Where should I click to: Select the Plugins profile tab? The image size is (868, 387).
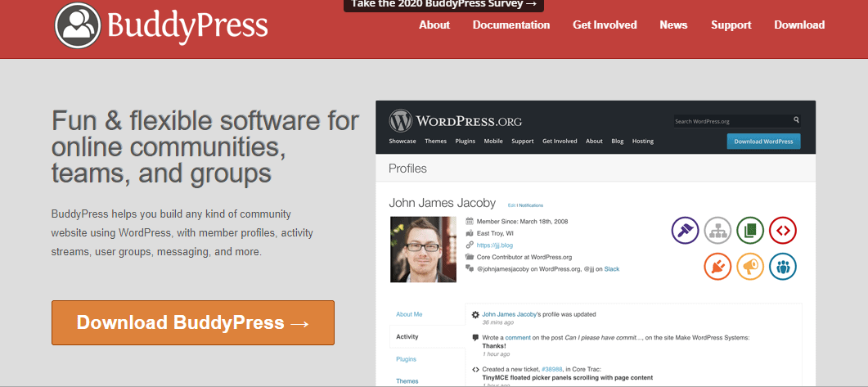[x=406, y=359]
